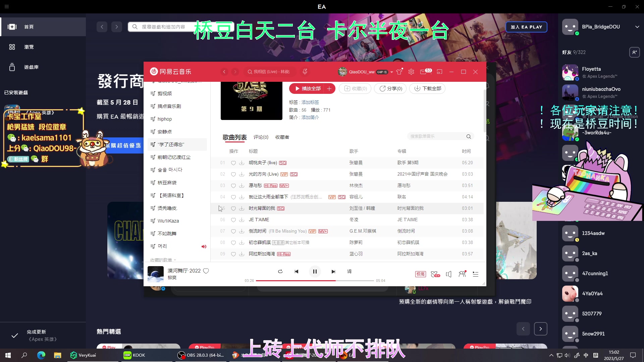Show next items in 熱門精選 carousel

tap(540, 329)
